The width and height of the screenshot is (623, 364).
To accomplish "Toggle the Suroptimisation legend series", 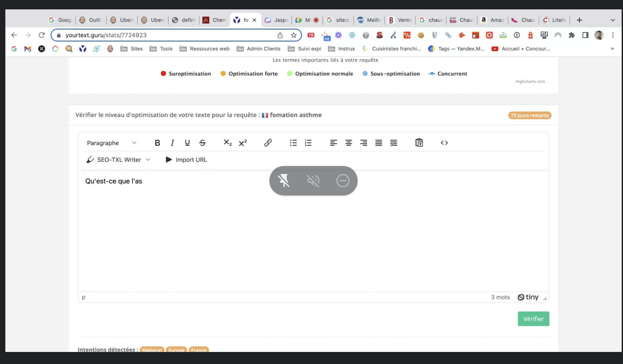I will coord(186,74).
